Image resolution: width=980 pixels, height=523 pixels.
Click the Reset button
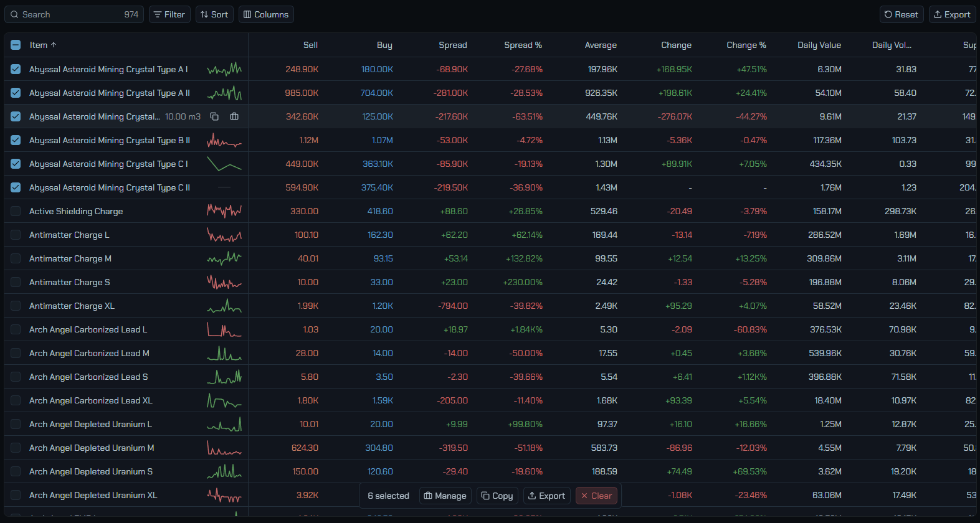pyautogui.click(x=902, y=14)
